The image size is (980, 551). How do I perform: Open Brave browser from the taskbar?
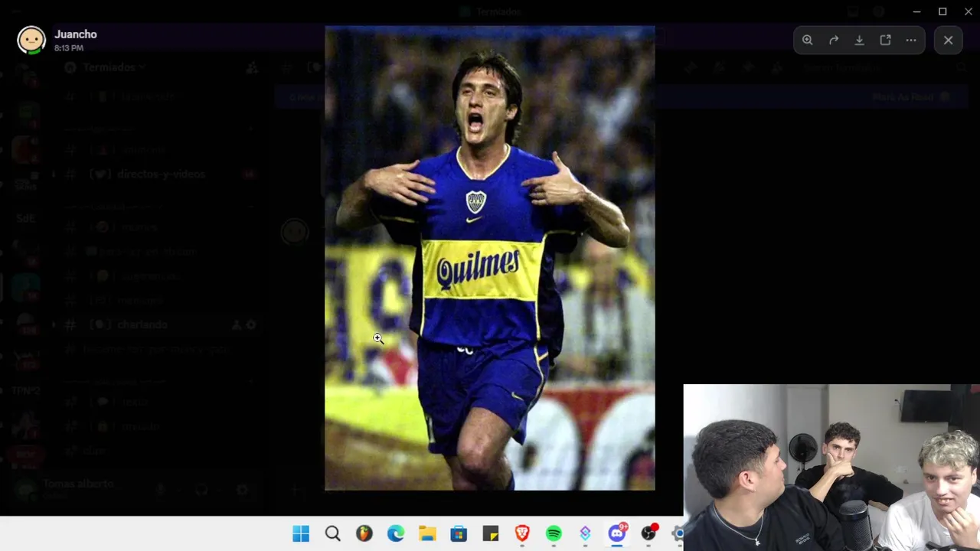(x=522, y=533)
